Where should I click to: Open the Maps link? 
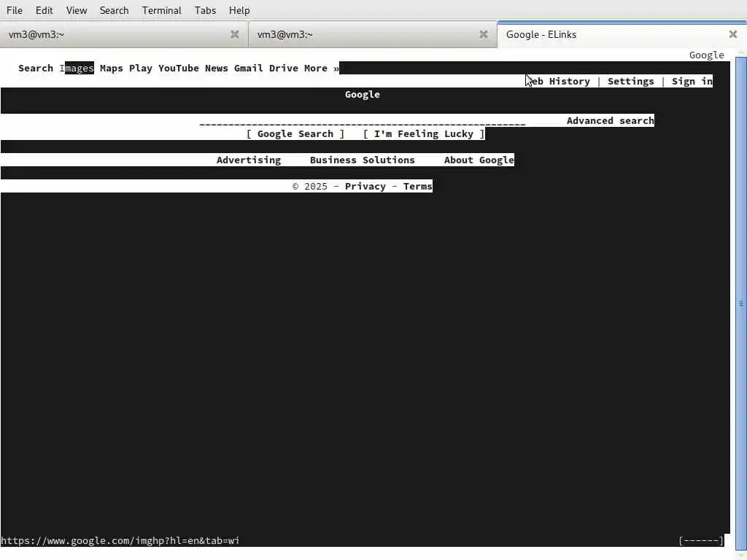pos(112,68)
